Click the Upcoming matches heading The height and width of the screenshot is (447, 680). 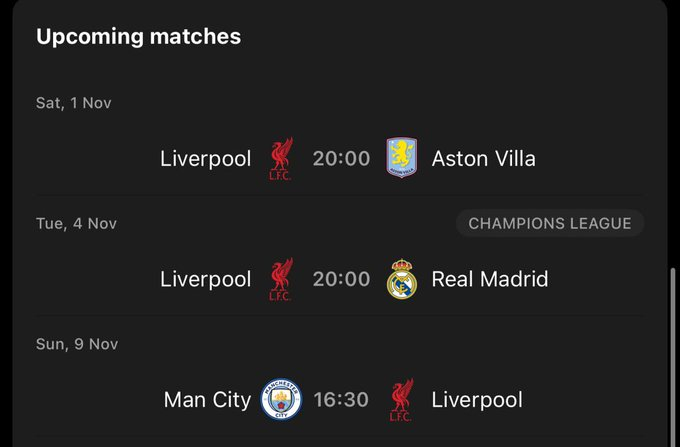138,37
